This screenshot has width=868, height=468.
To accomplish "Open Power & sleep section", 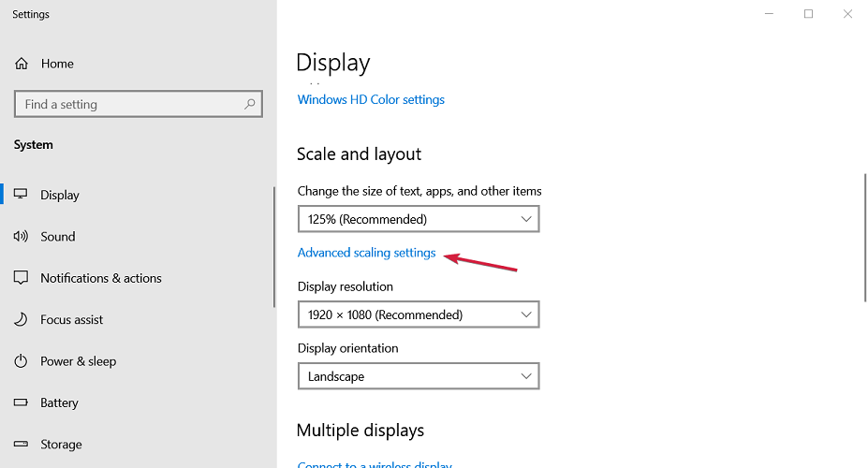I will click(79, 361).
